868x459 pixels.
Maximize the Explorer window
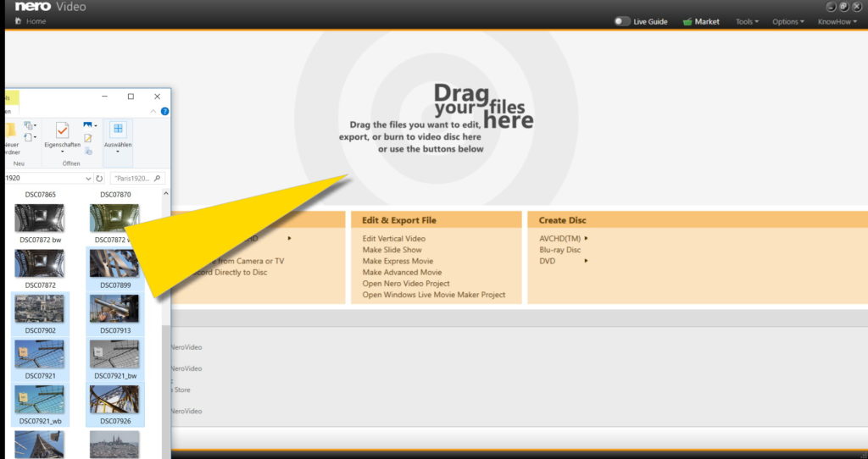coord(131,97)
